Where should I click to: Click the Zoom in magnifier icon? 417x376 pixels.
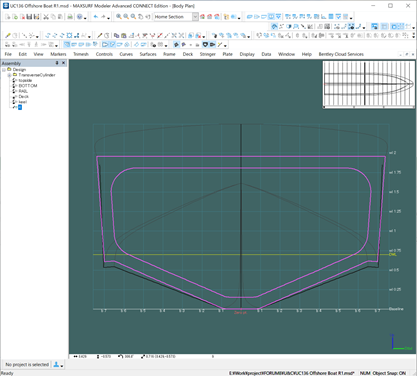[119, 17]
